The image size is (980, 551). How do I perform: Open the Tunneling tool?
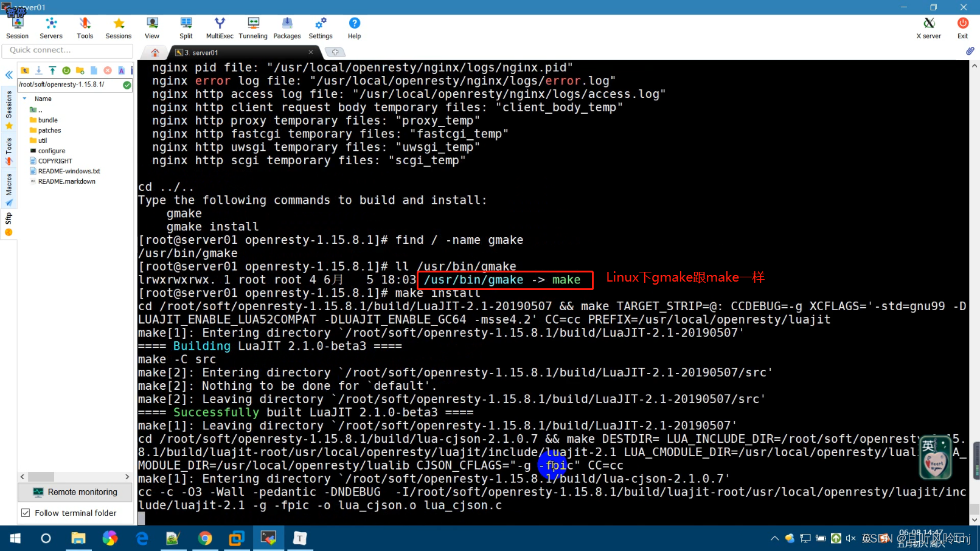253,28
